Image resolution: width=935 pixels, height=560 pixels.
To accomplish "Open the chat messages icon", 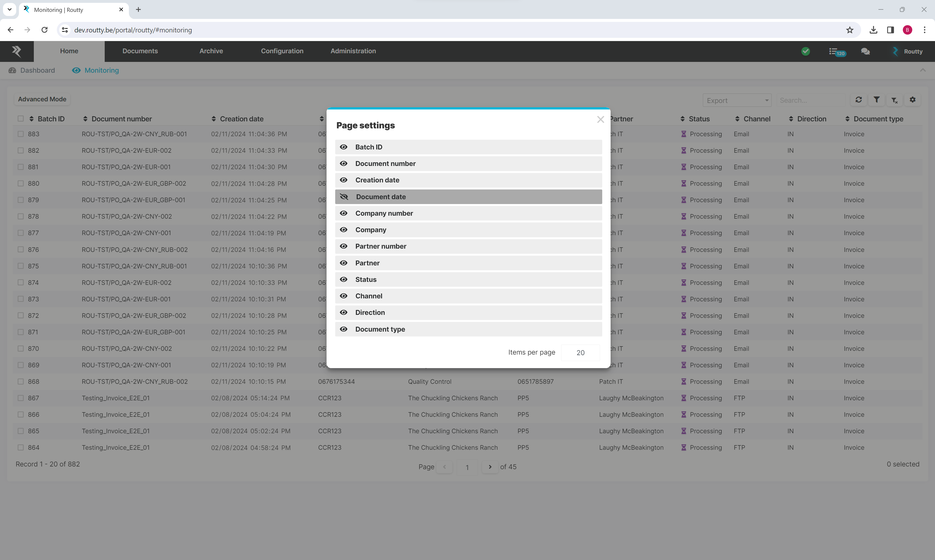I will coord(865,52).
